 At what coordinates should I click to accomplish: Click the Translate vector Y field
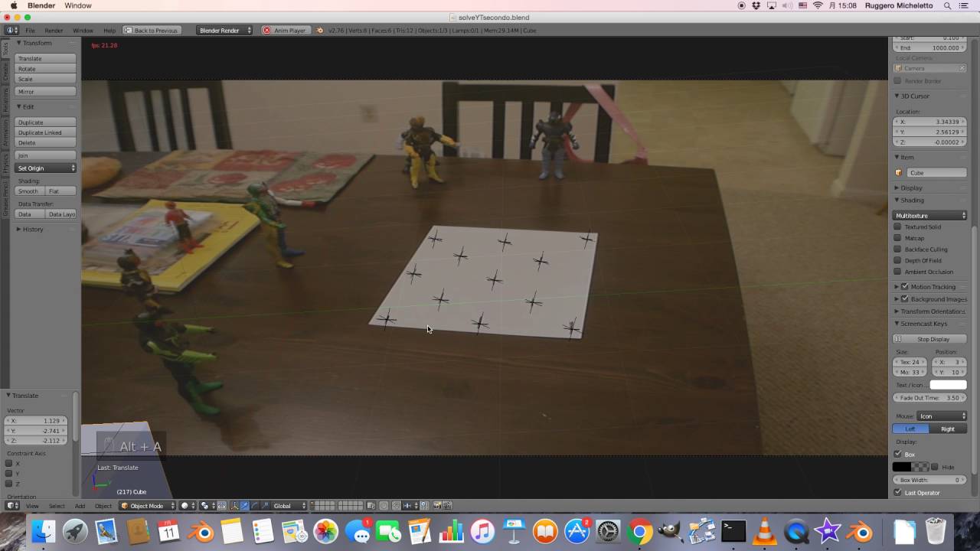tap(37, 431)
